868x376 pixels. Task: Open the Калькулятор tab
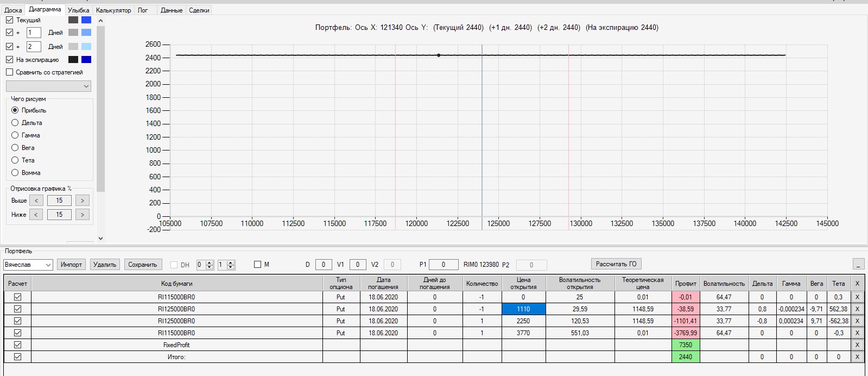(x=113, y=10)
